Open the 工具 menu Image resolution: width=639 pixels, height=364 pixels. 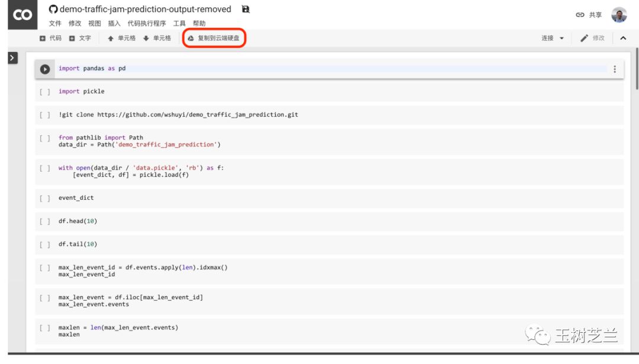coord(179,24)
